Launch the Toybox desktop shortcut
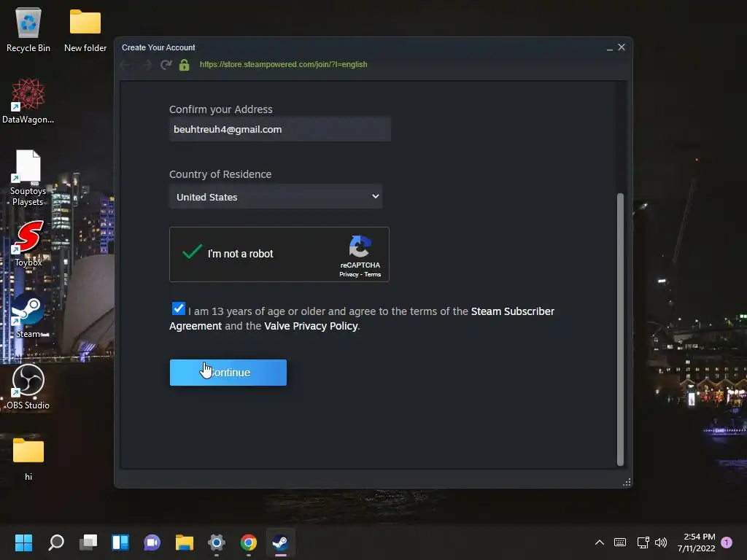The image size is (747, 560). (x=28, y=243)
